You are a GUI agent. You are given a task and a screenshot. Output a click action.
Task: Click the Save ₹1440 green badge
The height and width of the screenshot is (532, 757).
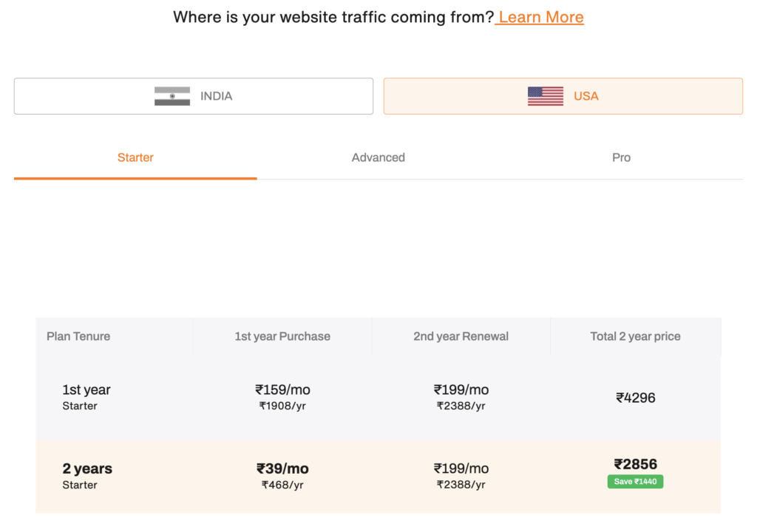(x=635, y=482)
